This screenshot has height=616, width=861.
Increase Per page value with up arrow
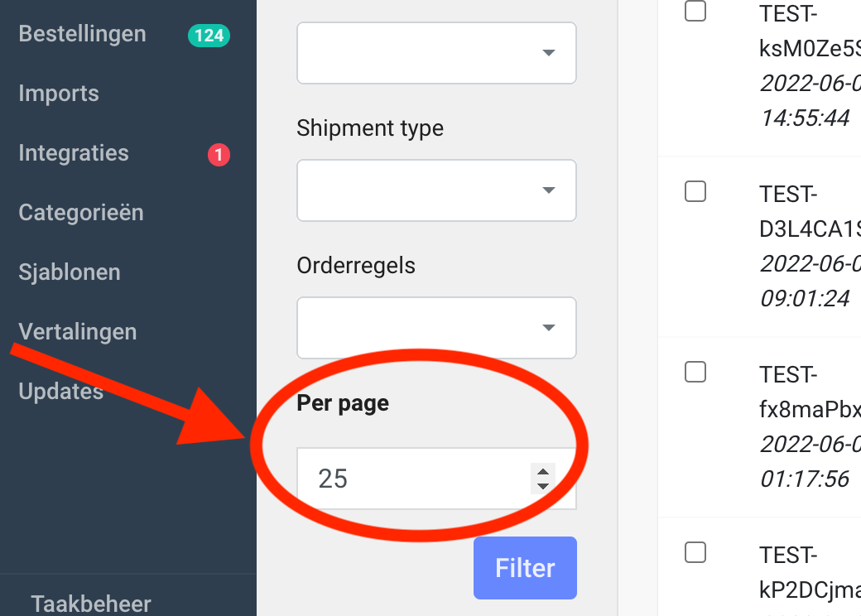click(543, 472)
